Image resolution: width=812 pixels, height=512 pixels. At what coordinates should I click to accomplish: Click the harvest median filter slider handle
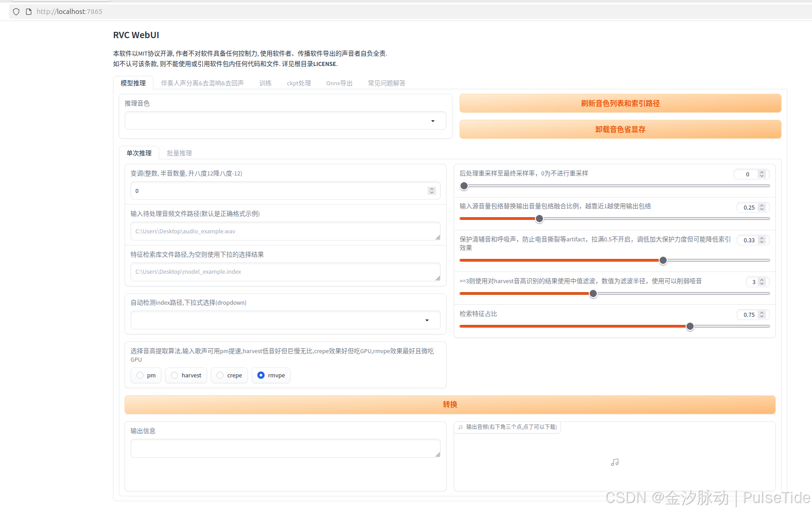point(593,293)
